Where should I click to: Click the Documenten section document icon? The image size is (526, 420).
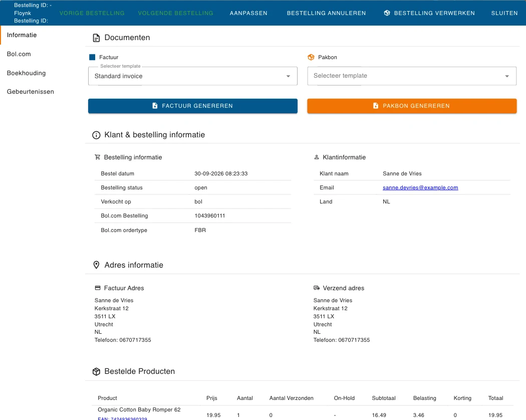pyautogui.click(x=96, y=38)
